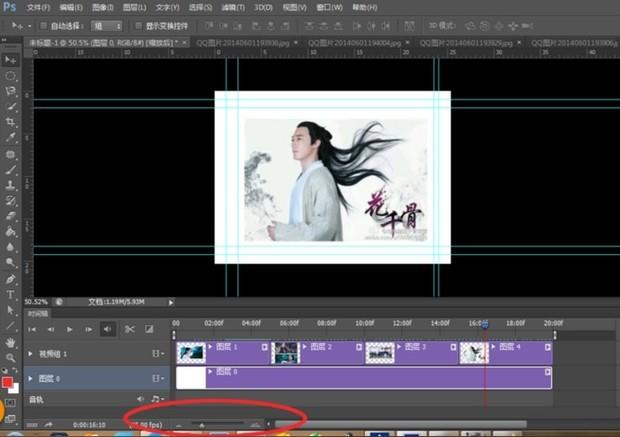Select the Magic Wand tool
The height and width of the screenshot is (437, 620).
point(11,107)
